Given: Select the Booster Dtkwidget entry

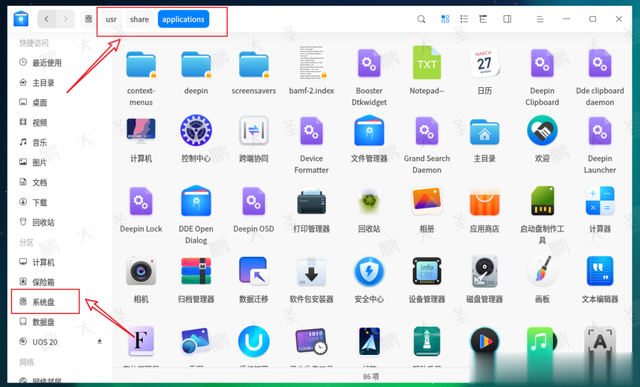Looking at the screenshot, I should [x=369, y=63].
